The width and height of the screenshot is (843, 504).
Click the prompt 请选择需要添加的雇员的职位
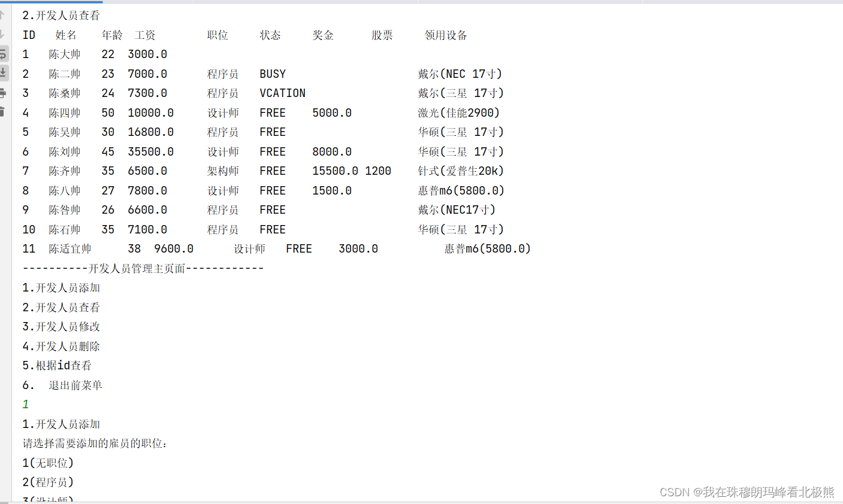tap(95, 443)
